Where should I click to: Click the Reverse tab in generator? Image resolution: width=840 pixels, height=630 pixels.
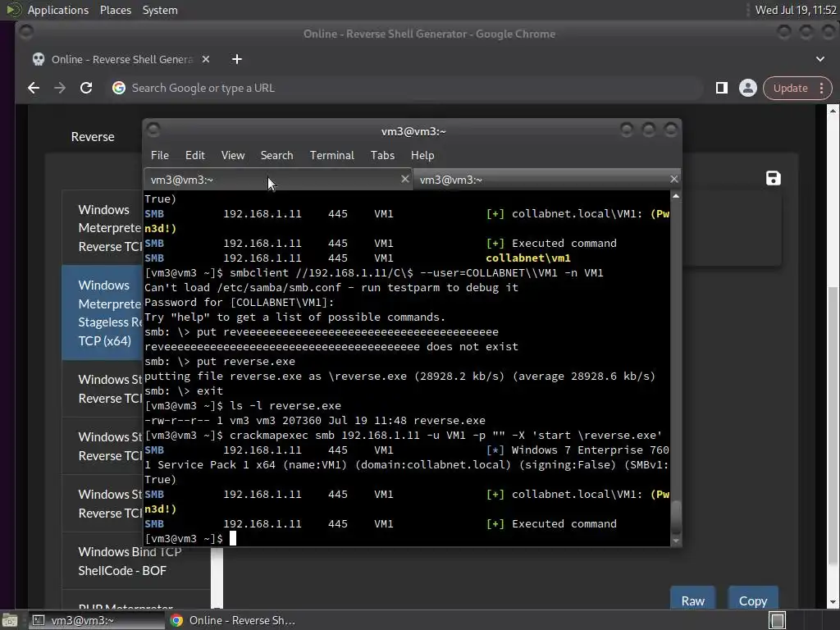(93, 137)
